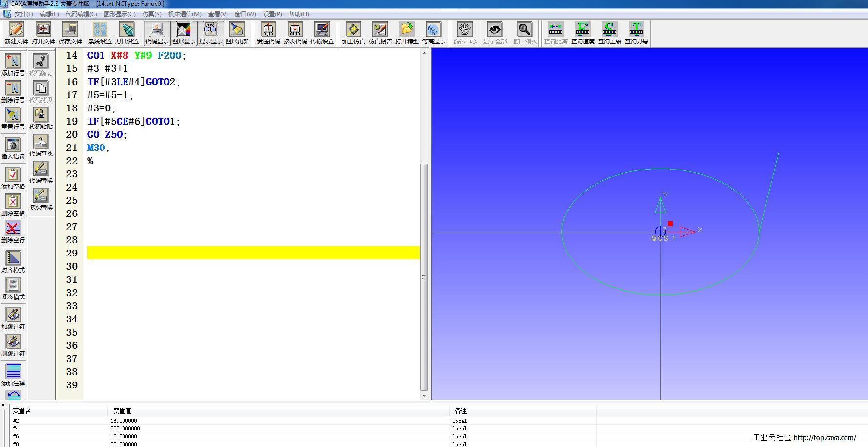The image size is (868, 447).
Task: Click the 显示全部 show all eye icon
Action: pyautogui.click(x=495, y=33)
